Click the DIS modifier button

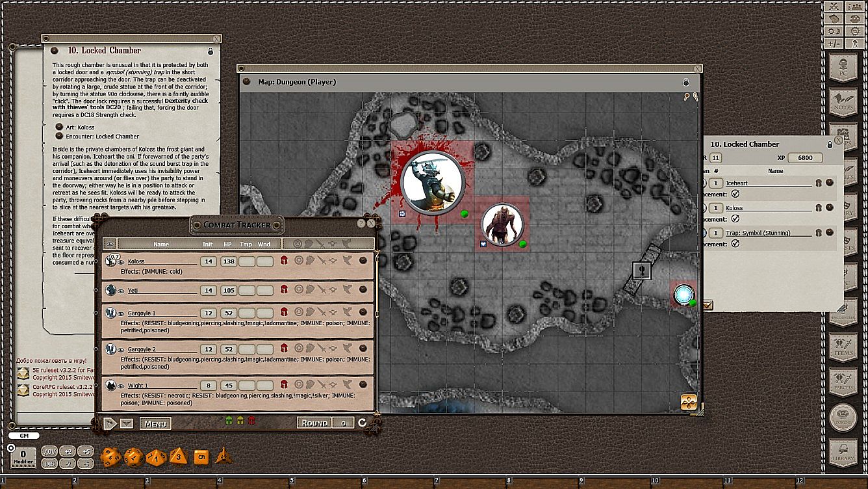[x=49, y=463]
